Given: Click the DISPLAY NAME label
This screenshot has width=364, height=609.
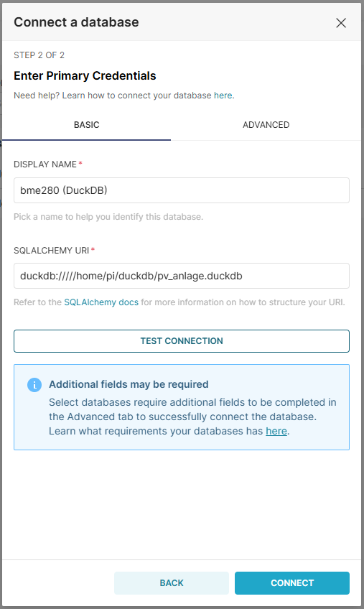Looking at the screenshot, I should (45, 164).
